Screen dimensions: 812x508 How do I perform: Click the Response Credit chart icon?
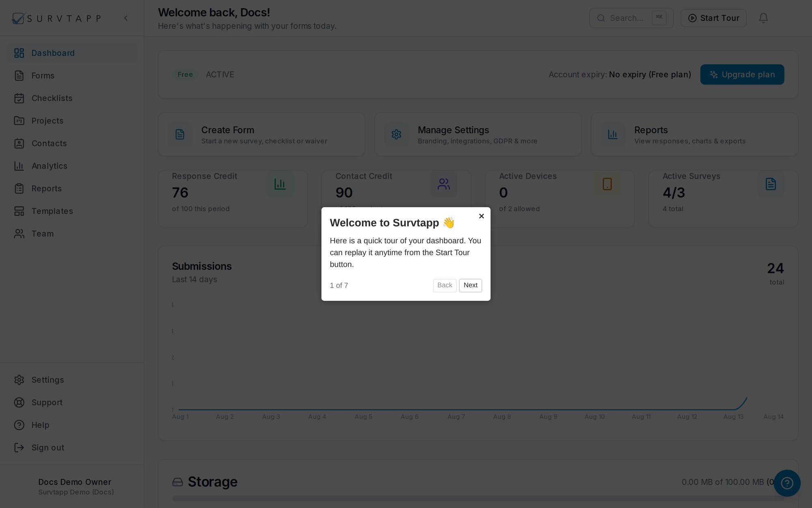coord(280,184)
